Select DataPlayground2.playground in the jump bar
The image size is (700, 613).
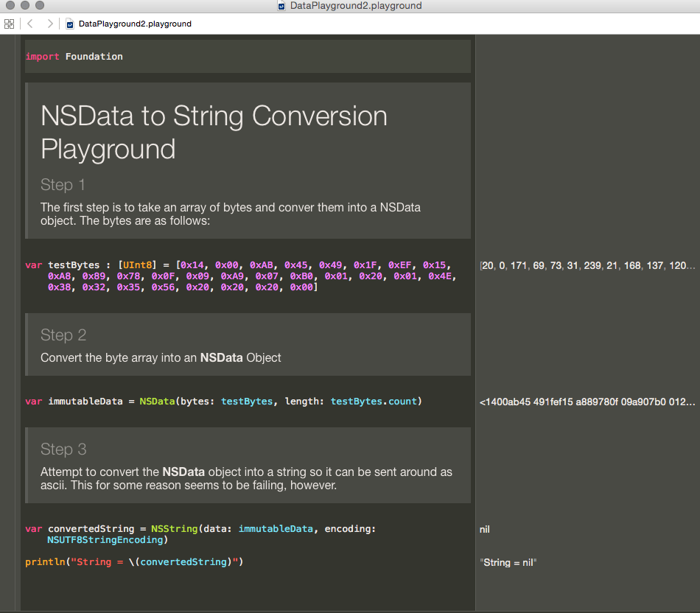(135, 24)
